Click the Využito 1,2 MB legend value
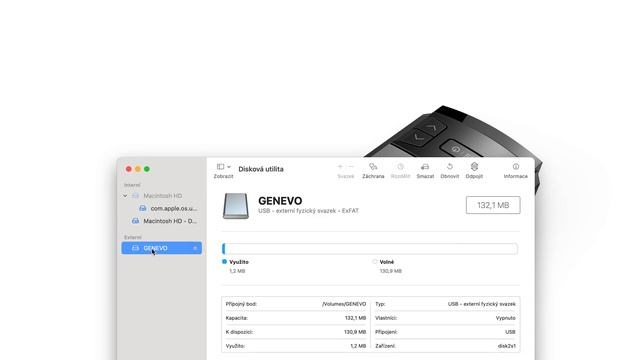The image size is (640, 360). pyautogui.click(x=237, y=271)
